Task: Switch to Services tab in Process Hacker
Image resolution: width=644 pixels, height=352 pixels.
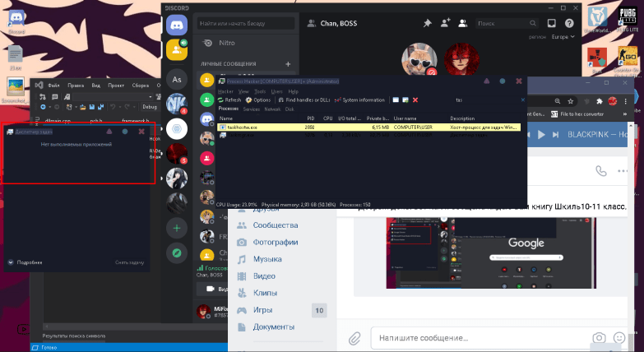Action: click(x=252, y=109)
